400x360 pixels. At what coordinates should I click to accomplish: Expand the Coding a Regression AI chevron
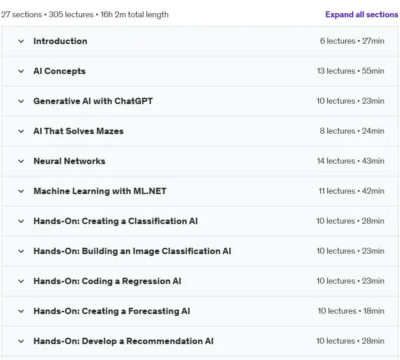point(21,281)
